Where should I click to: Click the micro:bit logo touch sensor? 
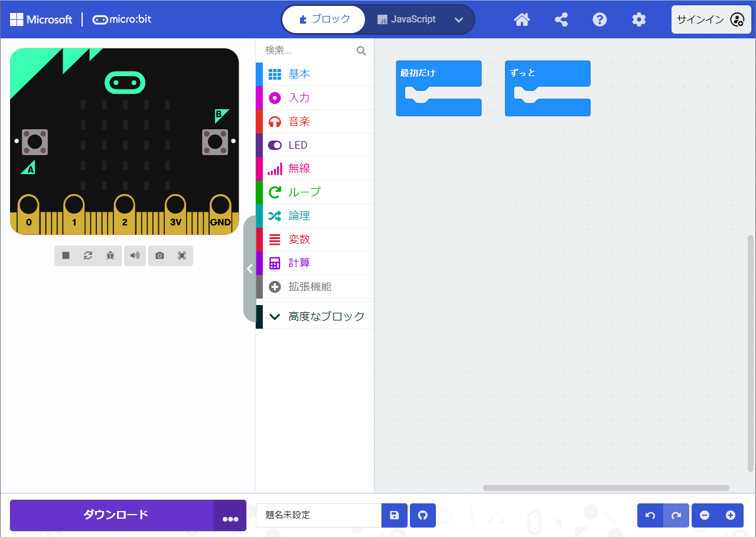pyautogui.click(x=125, y=83)
